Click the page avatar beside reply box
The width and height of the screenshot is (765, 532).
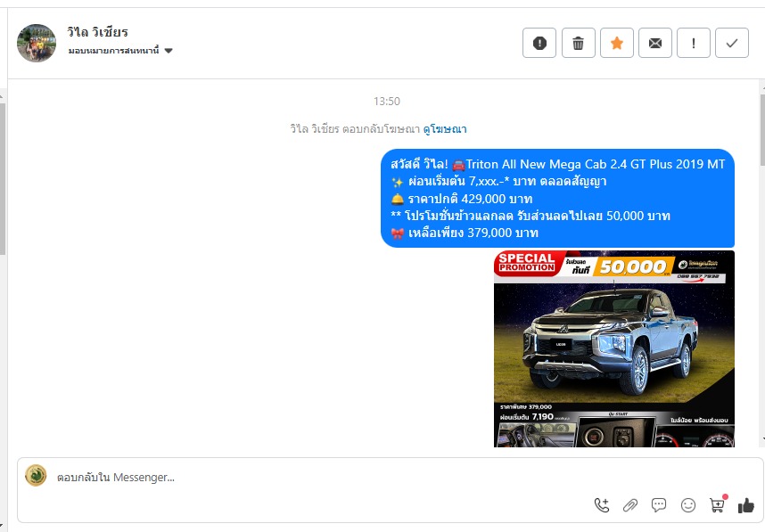[x=36, y=476]
